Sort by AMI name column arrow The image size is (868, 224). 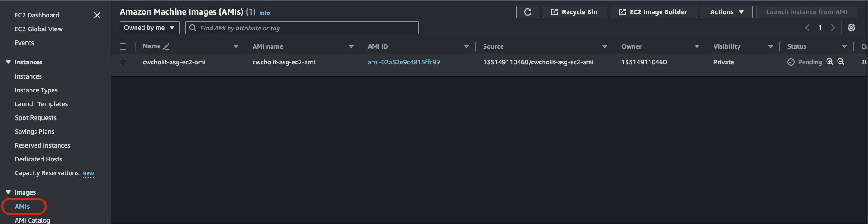click(x=351, y=46)
